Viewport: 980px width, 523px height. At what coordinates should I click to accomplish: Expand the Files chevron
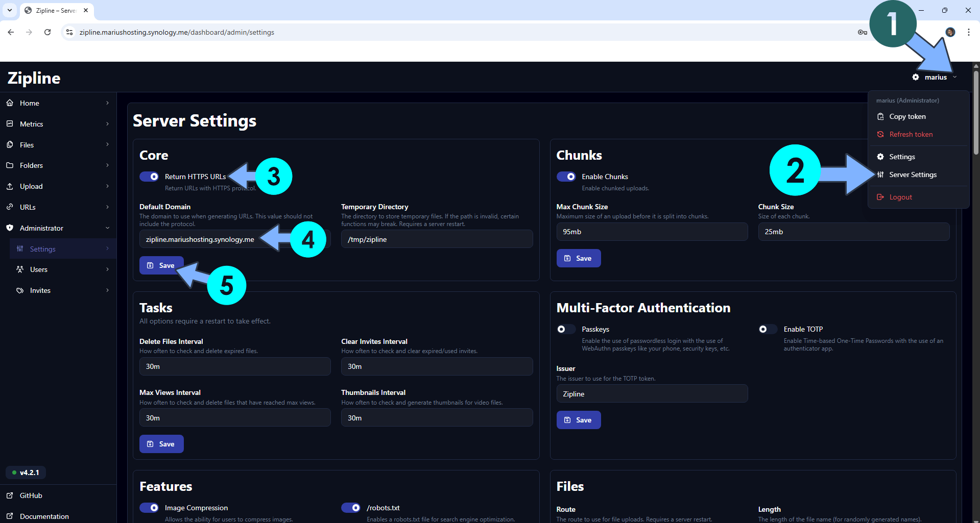(x=107, y=145)
